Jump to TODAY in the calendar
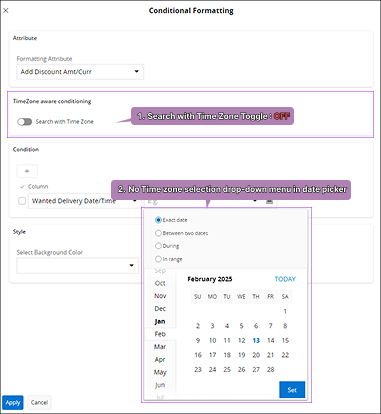This screenshot has height=414, width=381. (285, 279)
